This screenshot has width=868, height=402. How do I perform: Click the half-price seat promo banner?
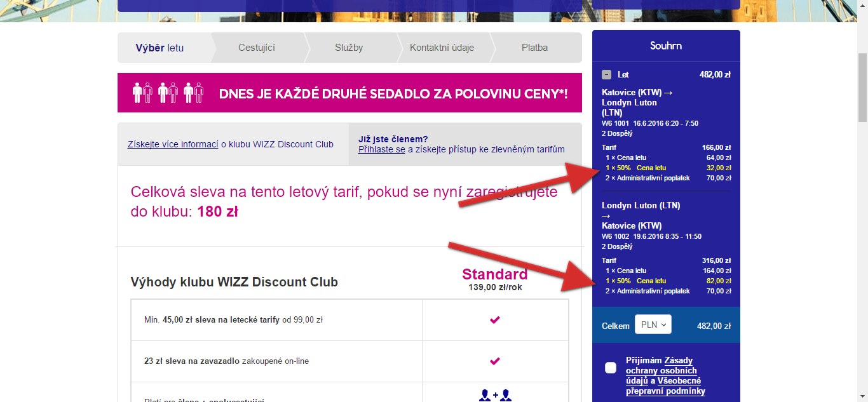click(349, 93)
